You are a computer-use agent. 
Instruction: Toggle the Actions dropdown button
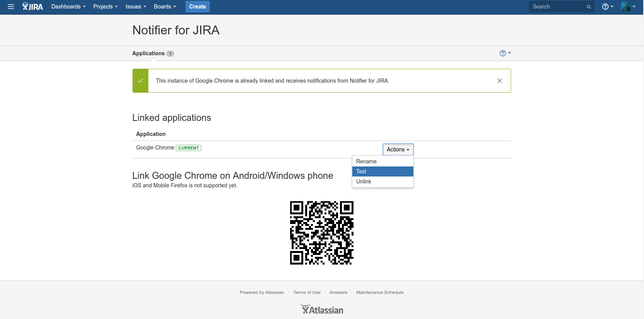point(398,149)
